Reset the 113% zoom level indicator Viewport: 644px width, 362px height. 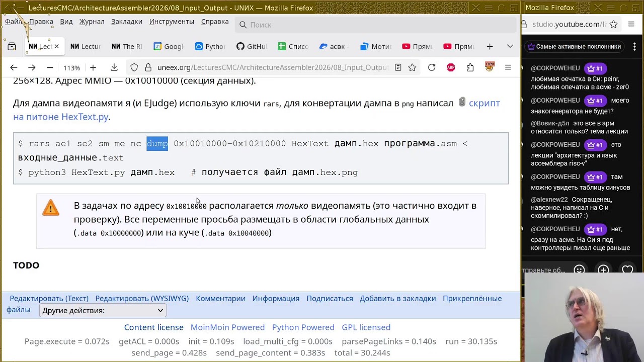click(x=71, y=68)
